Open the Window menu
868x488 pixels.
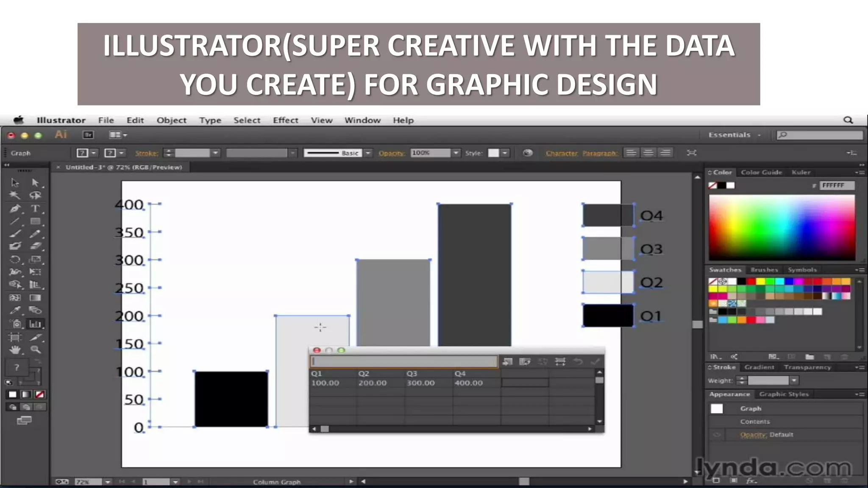(362, 120)
